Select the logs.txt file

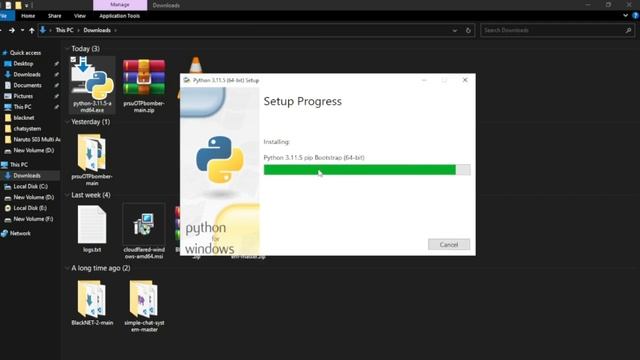[92, 224]
